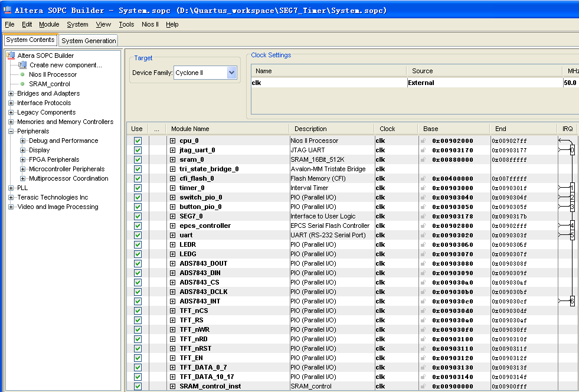
Task: Expand Bridges and Adapters in the tree
Action: (11, 93)
